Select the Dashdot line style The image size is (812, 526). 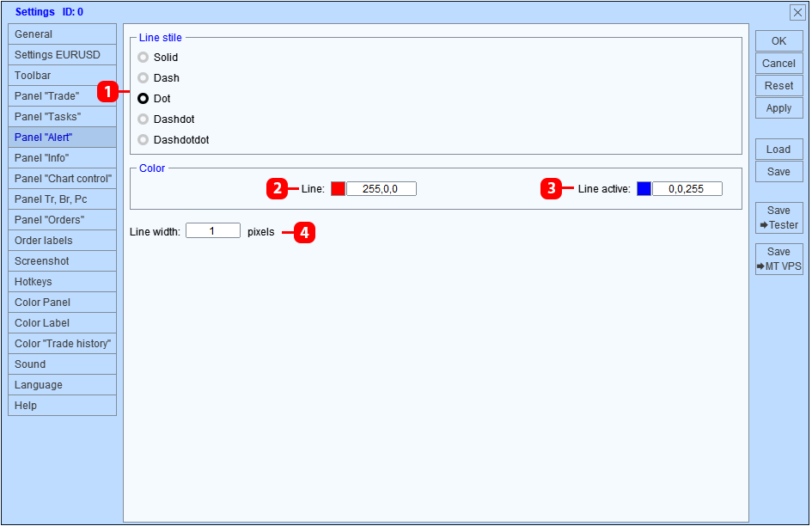[143, 119]
